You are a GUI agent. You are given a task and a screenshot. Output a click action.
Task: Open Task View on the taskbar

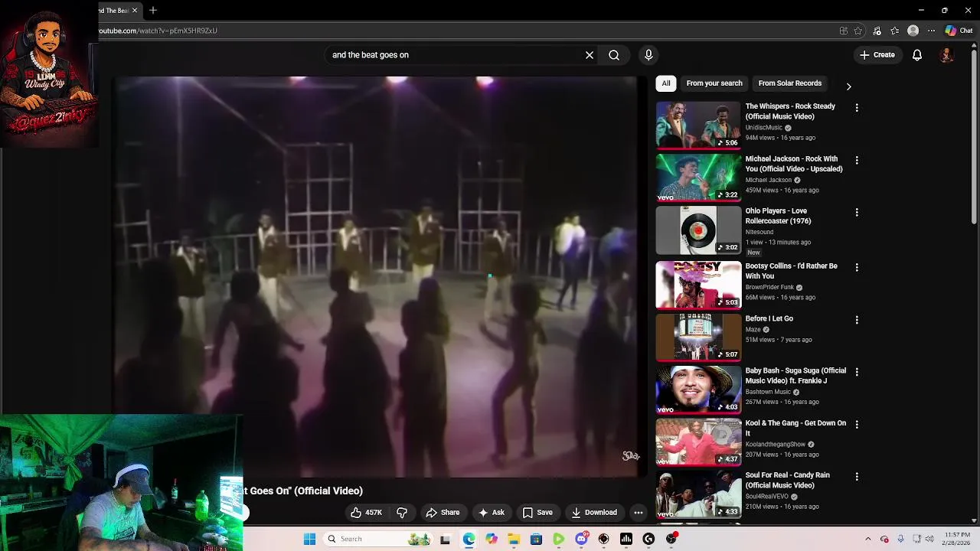(445, 539)
